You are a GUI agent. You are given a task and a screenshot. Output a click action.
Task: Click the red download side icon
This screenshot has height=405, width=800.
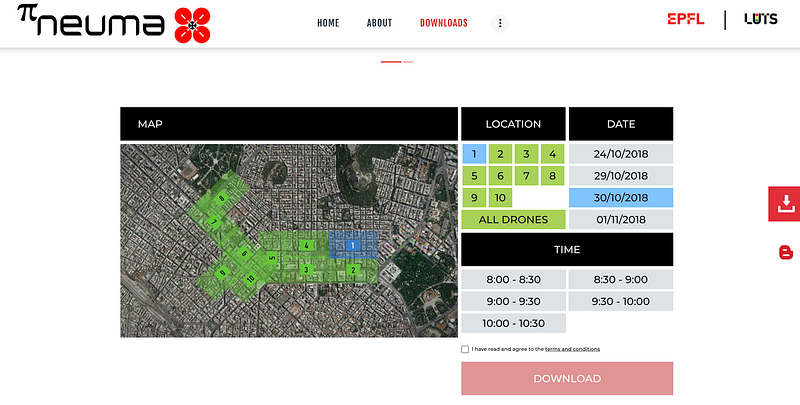(786, 204)
